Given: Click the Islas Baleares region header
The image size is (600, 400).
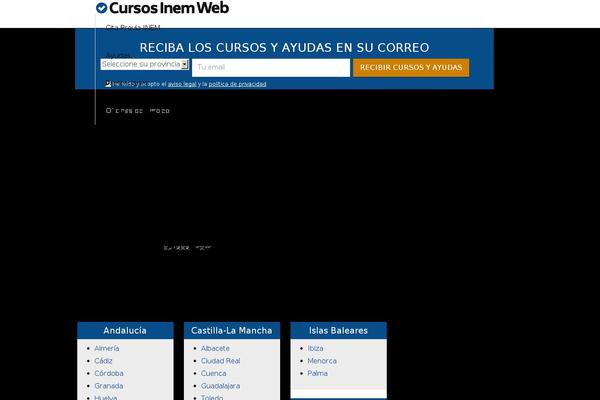Looking at the screenshot, I should (338, 331).
